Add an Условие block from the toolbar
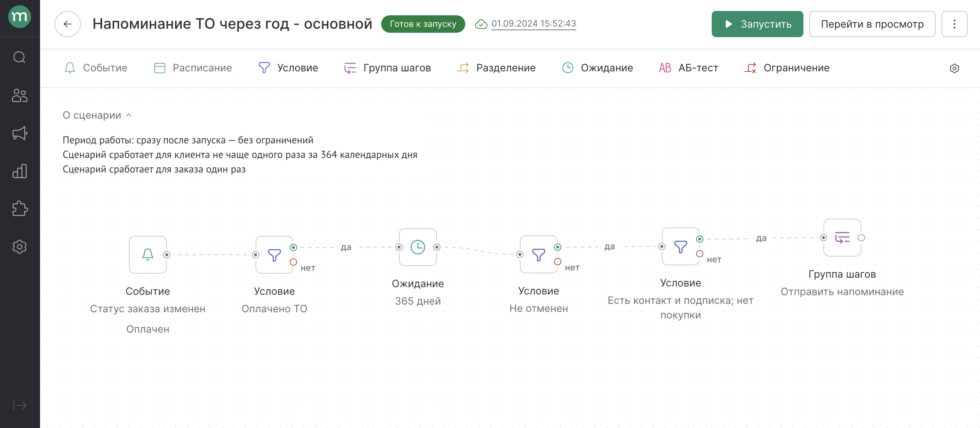The width and height of the screenshot is (980, 428). tap(288, 68)
